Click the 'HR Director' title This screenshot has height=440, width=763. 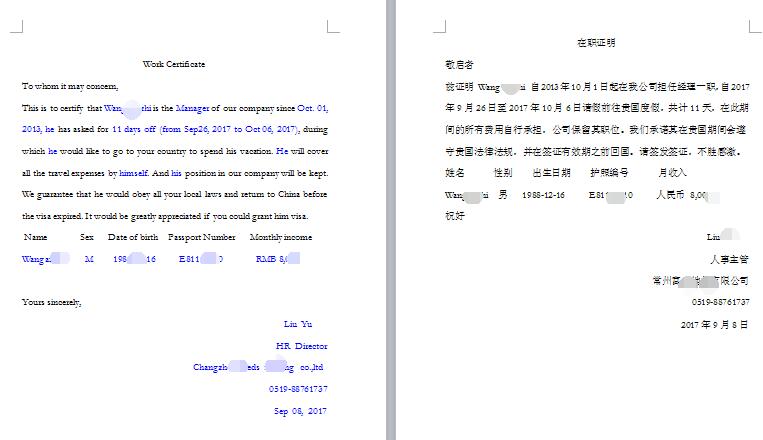click(x=302, y=346)
